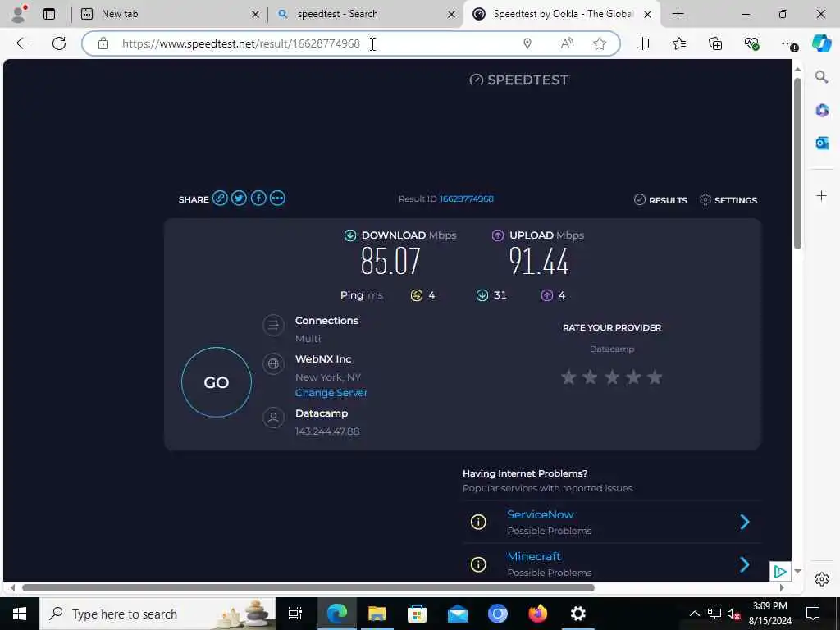
Task: Switch to the New tab browser tab
Action: pos(169,14)
